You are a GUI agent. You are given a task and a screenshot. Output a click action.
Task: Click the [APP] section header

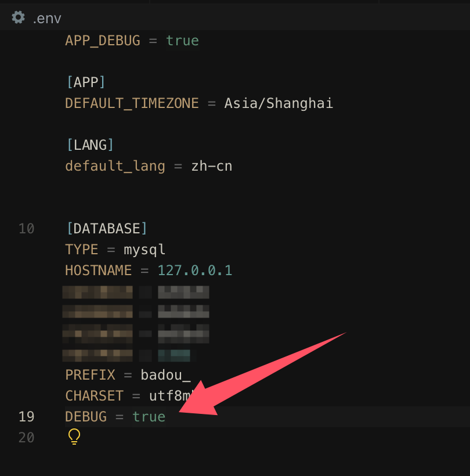click(x=86, y=82)
